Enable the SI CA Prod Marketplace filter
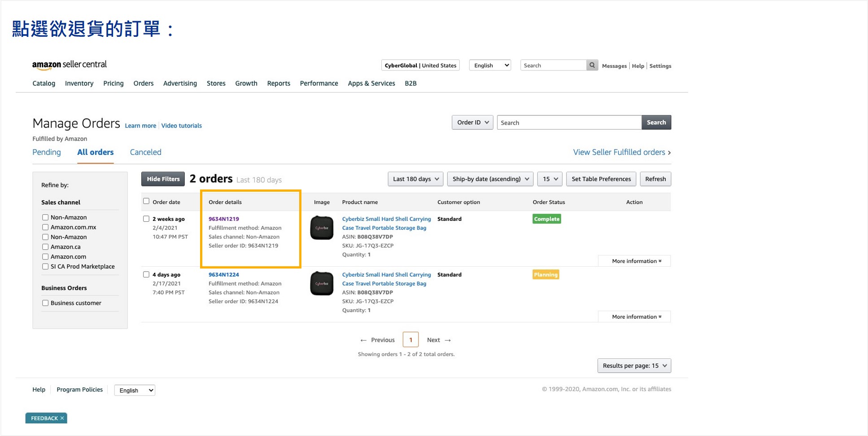 pyautogui.click(x=45, y=267)
